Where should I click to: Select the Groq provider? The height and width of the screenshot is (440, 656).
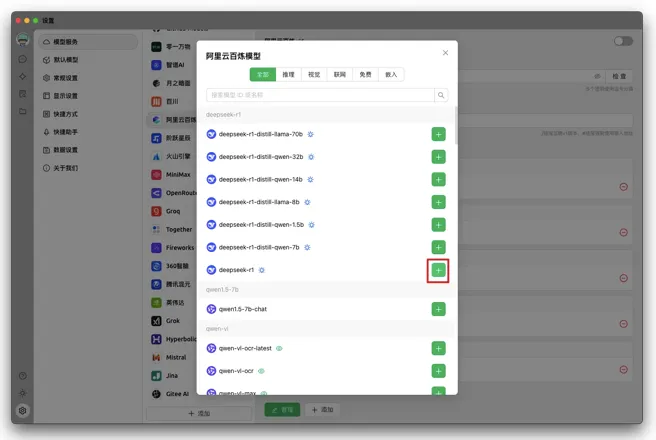coord(172,211)
